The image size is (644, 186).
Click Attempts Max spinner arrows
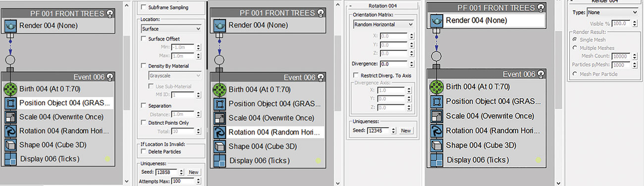point(199,182)
